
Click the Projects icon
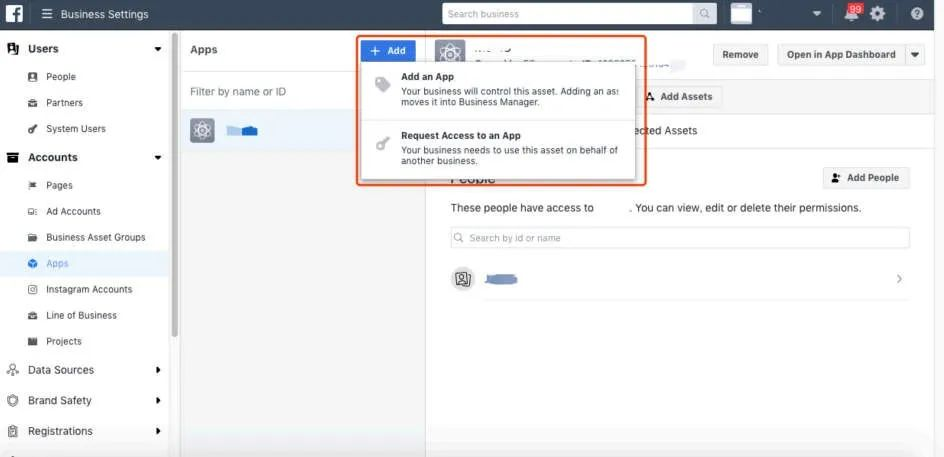[33, 341]
